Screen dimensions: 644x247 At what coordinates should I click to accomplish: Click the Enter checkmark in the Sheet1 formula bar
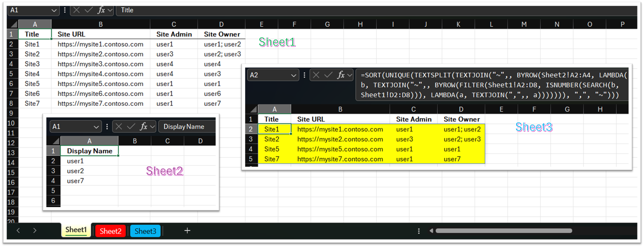89,10
